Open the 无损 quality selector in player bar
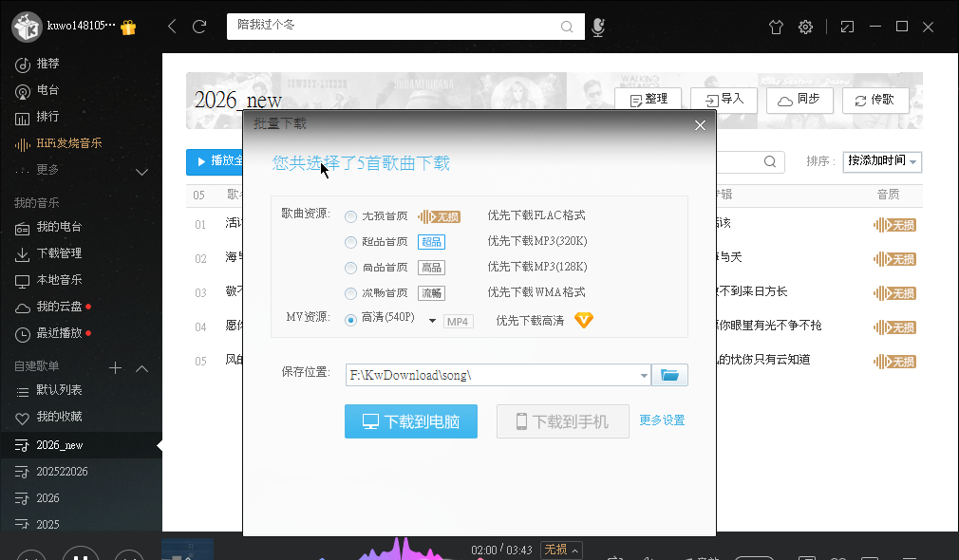The width and height of the screenshot is (959, 560). (561, 550)
